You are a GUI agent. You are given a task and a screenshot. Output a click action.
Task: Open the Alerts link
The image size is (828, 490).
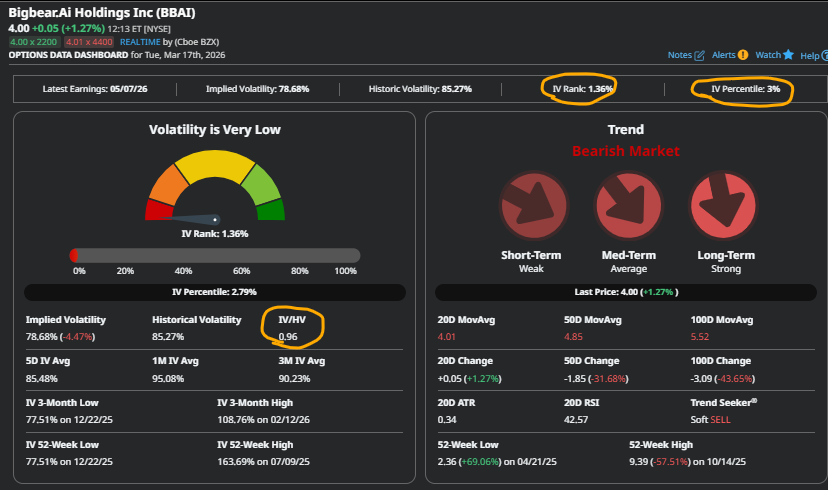coord(723,55)
